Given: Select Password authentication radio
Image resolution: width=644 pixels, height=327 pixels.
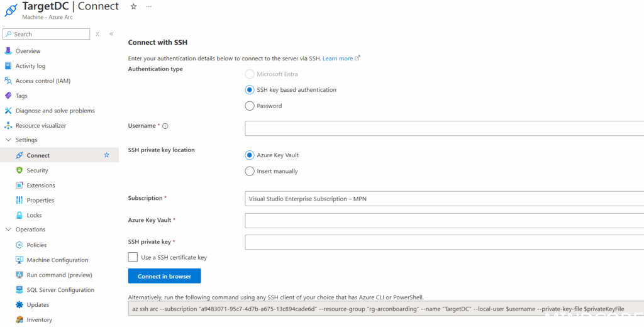Looking at the screenshot, I should pyautogui.click(x=249, y=106).
